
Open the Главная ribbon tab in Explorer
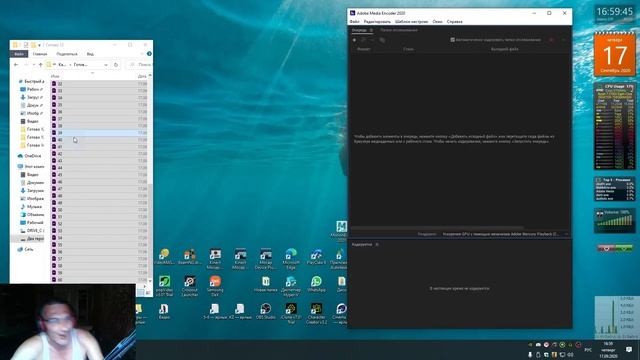40,54
